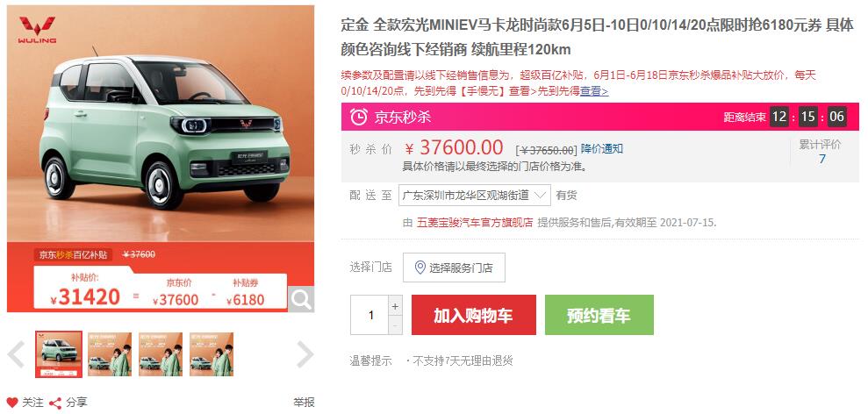This screenshot has height=414, width=868.
Task: Go to next thumbnails with right arrow
Action: (305, 354)
